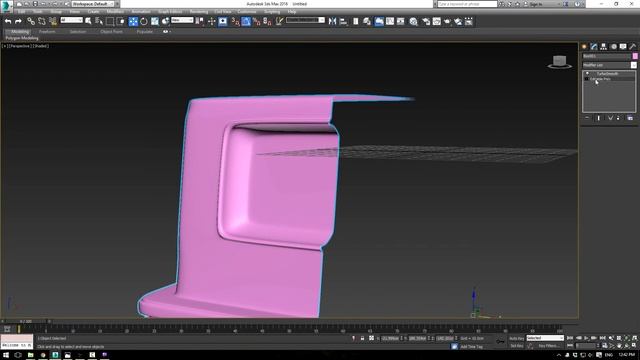Image resolution: width=640 pixels, height=360 pixels.
Task: Activate the Select and Place tool
Action: tap(165, 21)
